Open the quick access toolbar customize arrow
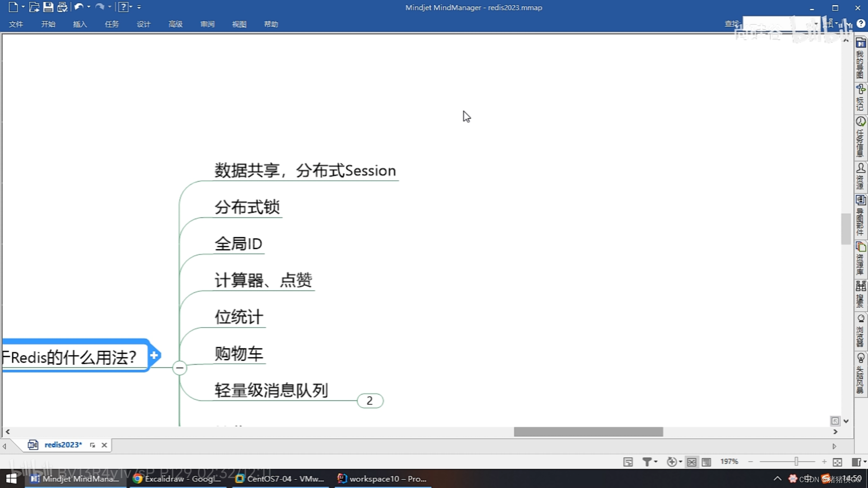 click(x=139, y=7)
